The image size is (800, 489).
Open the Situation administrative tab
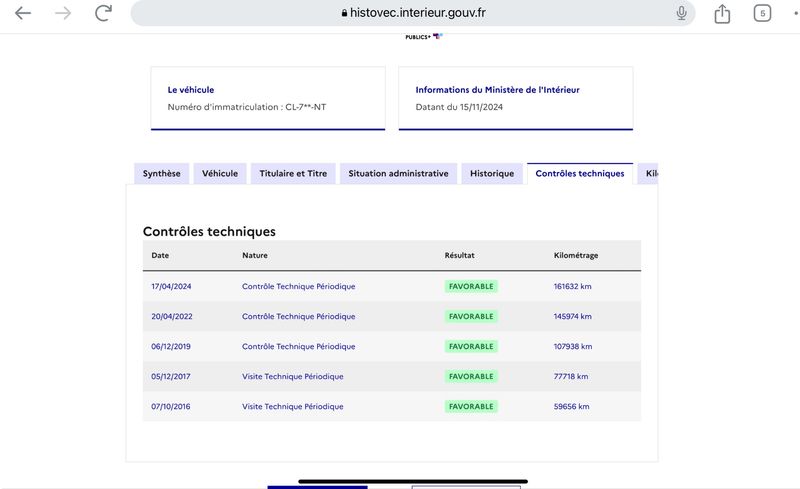pyautogui.click(x=398, y=174)
